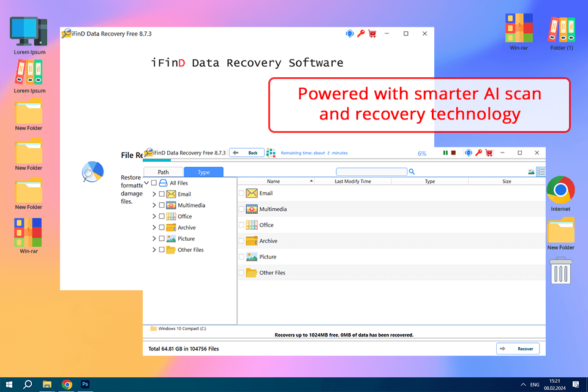The height and width of the screenshot is (392, 588).
Task: Open taskbar search
Action: 28,384
